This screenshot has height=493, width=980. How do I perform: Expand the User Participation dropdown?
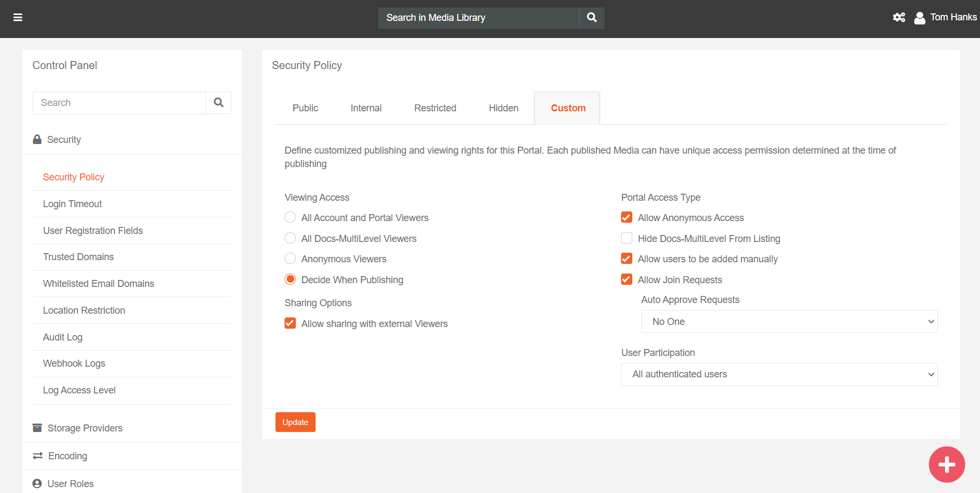tap(779, 375)
